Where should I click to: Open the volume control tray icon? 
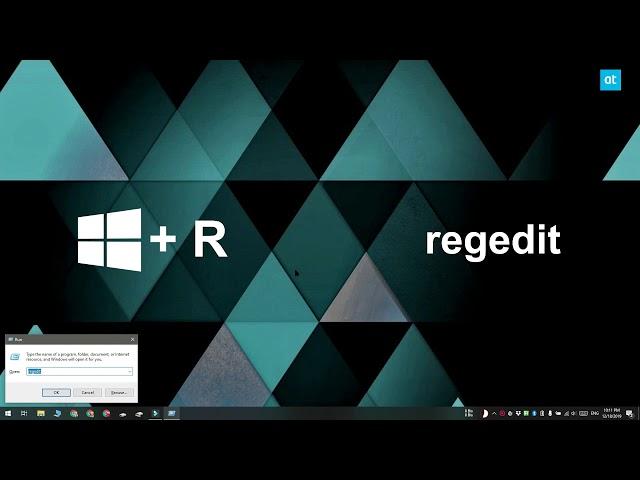[573, 413]
